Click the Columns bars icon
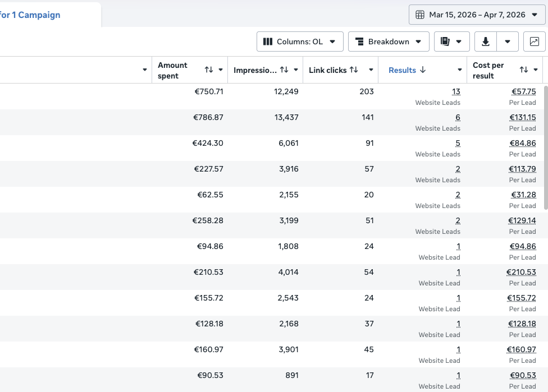Screen dimensions: 548x392 point(268,41)
